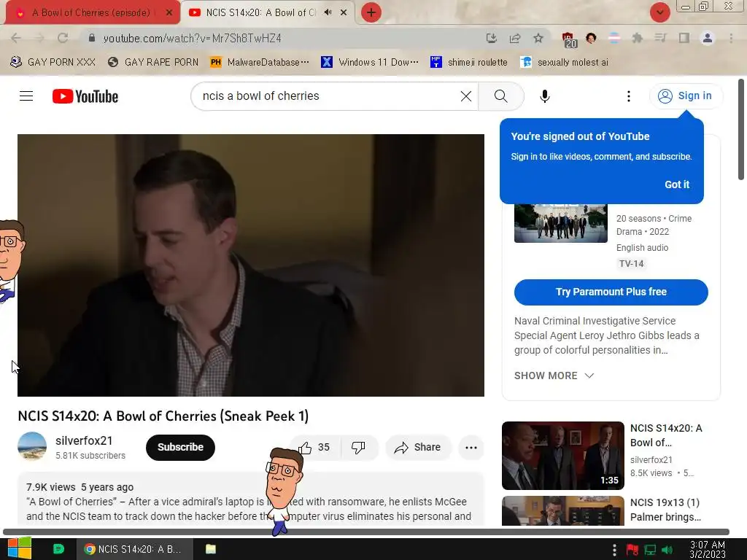Screen dimensions: 747x560
Task: Close the NCIS S14x20 tab
Action: (x=344, y=13)
